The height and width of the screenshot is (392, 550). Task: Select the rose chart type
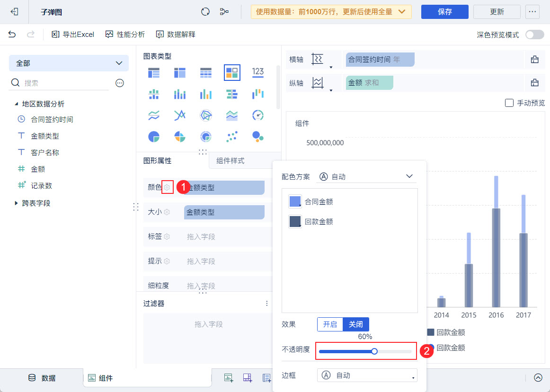[x=179, y=137]
